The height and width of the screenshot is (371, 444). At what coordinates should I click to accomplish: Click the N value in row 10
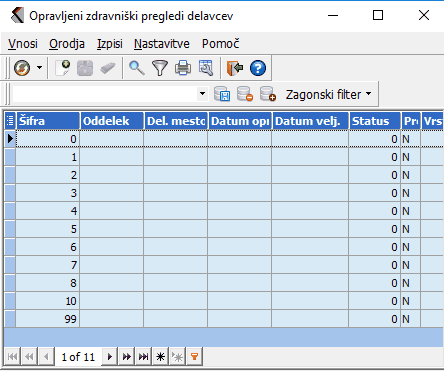pyautogui.click(x=406, y=301)
